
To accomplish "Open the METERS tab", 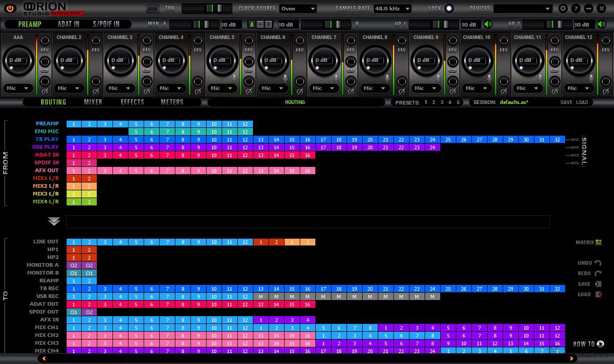I will click(x=172, y=102).
